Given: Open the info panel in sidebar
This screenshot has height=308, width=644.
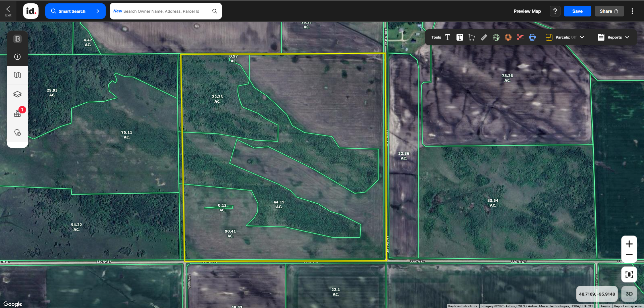Looking at the screenshot, I should [17, 57].
